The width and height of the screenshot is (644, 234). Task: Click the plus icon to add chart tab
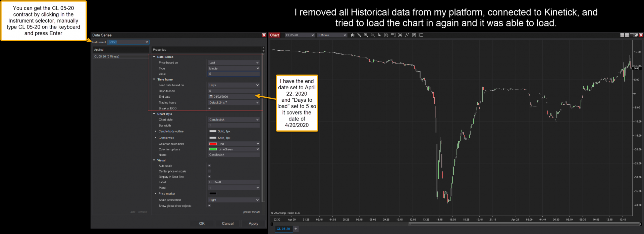pos(296,229)
